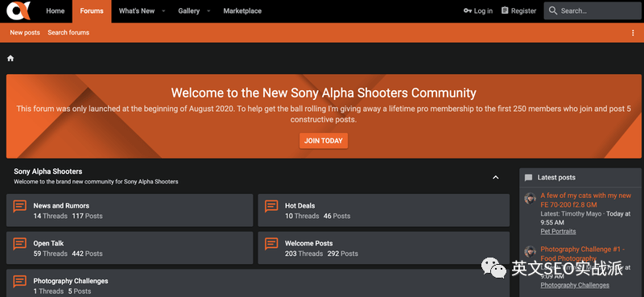This screenshot has height=297, width=644.
Task: Open the Photography Challenges link in sidebar
Action: tap(575, 285)
